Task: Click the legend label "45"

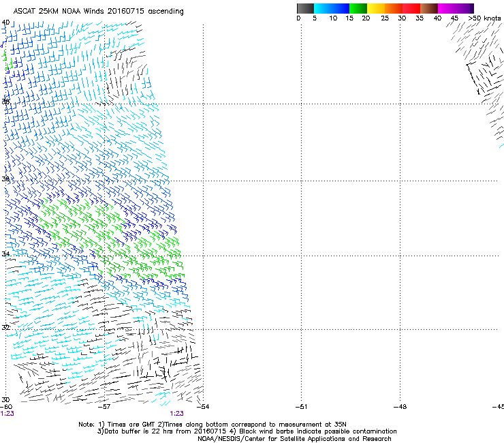Action: pos(454,18)
